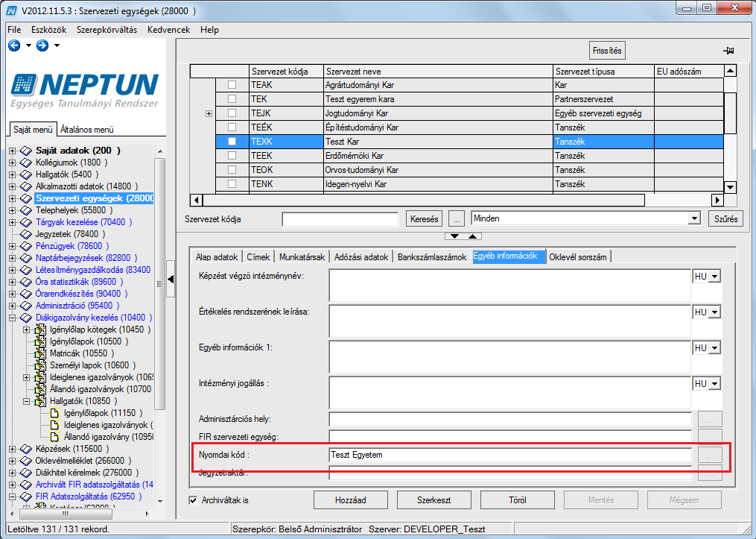Click the Szerkeszt button
This screenshot has height=539, width=756.
coord(434,500)
